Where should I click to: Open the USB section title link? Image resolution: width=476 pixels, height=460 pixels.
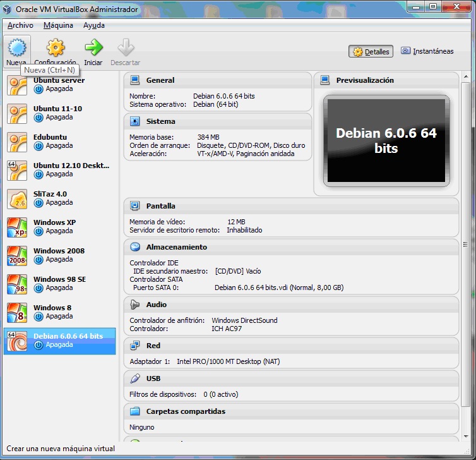point(153,378)
